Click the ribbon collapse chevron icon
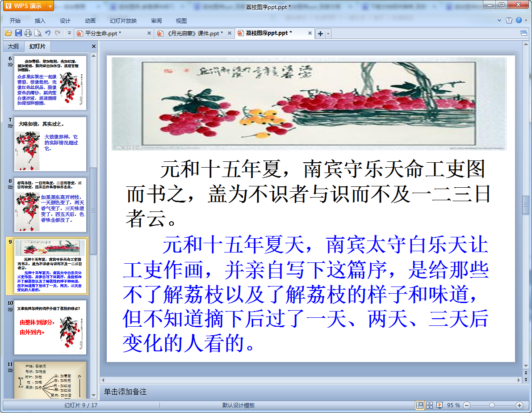This screenshot has width=532, height=413. 499,21
